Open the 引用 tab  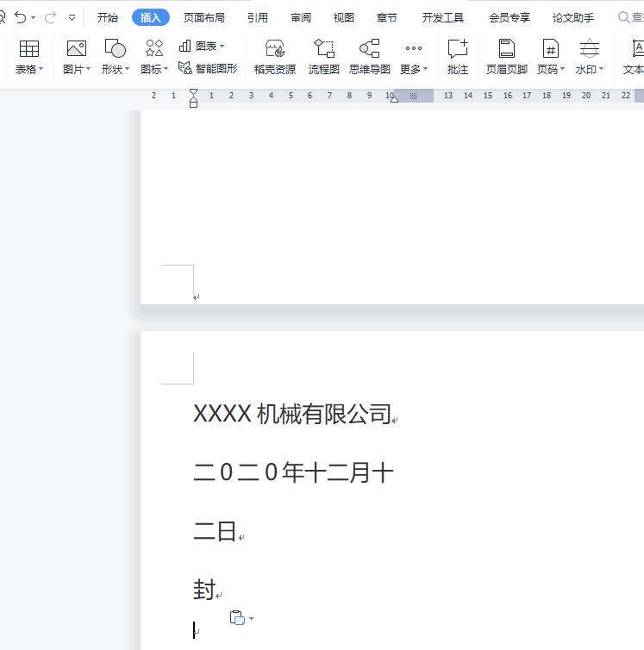pos(258,17)
